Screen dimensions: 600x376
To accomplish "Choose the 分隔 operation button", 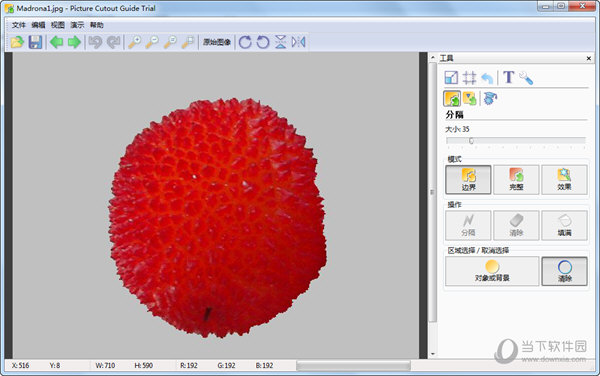I will 468,225.
